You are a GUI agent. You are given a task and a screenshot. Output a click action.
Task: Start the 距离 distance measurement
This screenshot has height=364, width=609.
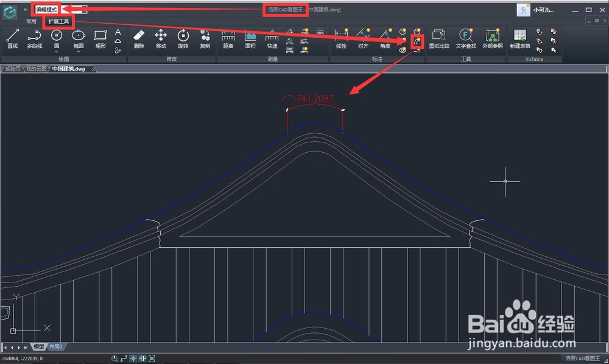tap(228, 40)
